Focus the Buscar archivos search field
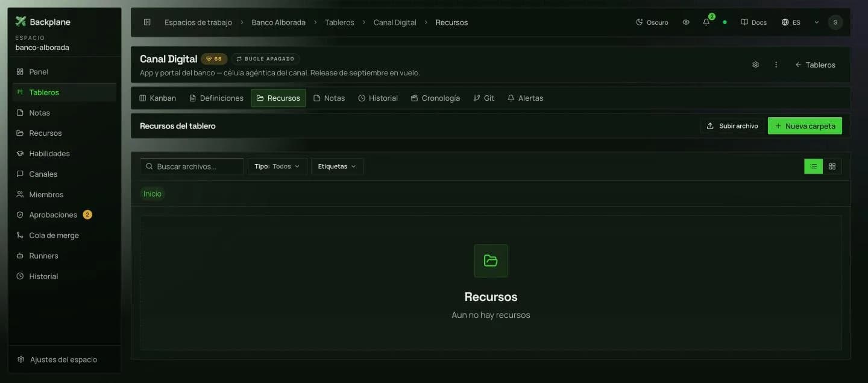This screenshot has width=868, height=383. (x=192, y=166)
